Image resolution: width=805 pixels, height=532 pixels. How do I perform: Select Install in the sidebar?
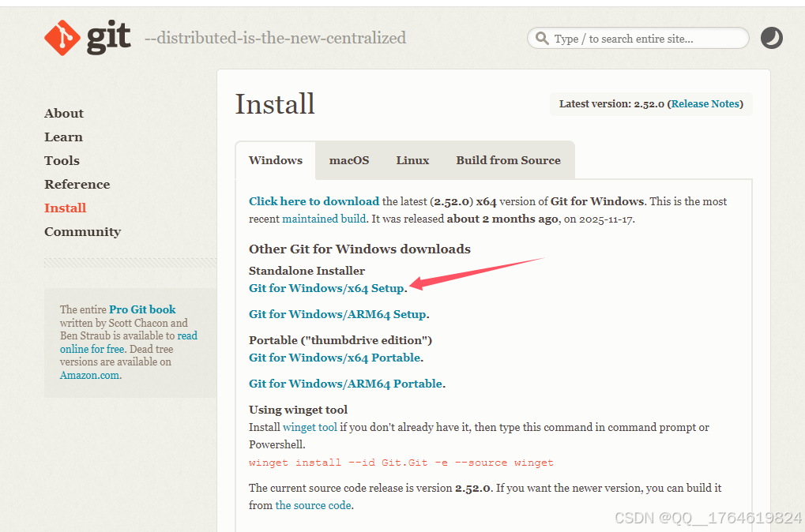point(66,208)
